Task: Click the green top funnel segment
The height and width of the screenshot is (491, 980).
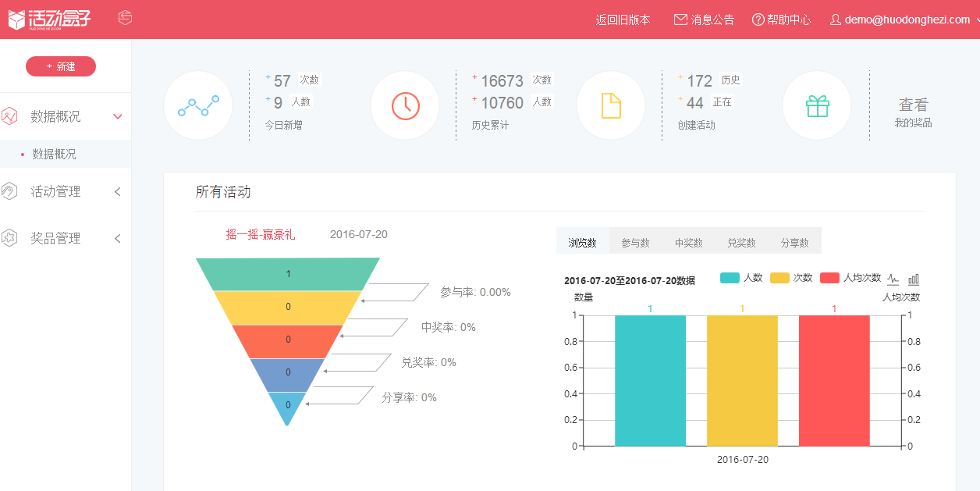Action: pyautogui.click(x=288, y=274)
